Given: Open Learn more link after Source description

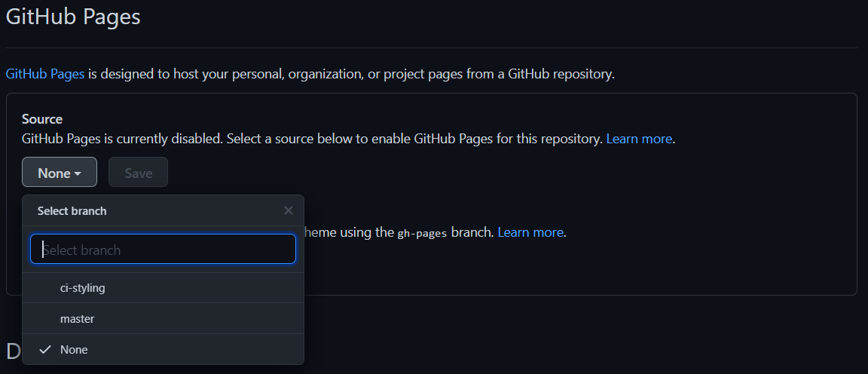Looking at the screenshot, I should click(x=639, y=139).
